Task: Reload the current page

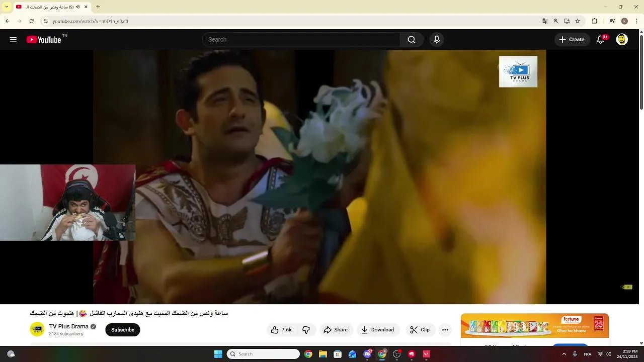Action: pyautogui.click(x=31, y=21)
